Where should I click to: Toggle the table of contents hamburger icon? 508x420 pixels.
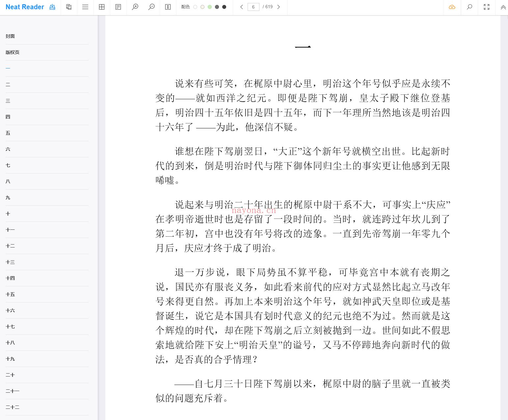tap(85, 7)
